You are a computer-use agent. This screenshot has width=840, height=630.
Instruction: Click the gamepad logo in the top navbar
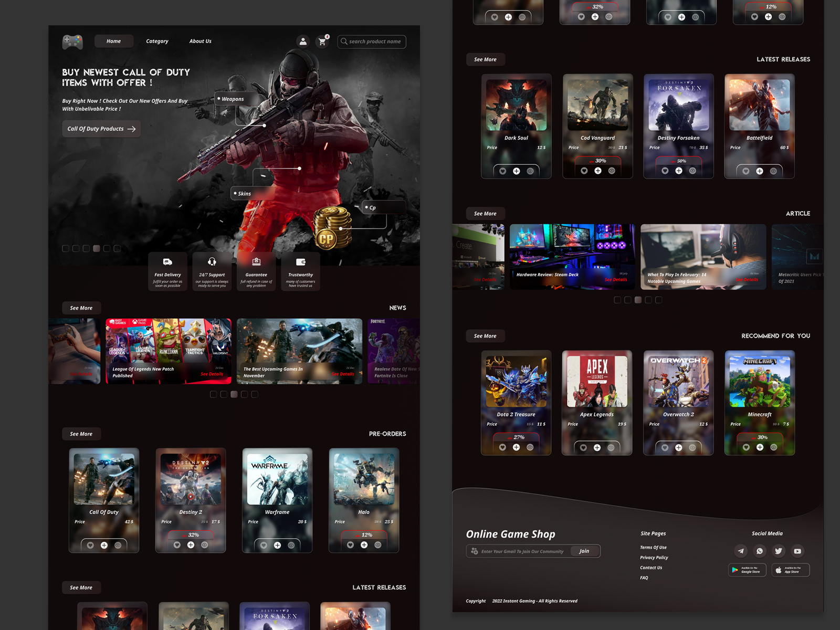73,42
